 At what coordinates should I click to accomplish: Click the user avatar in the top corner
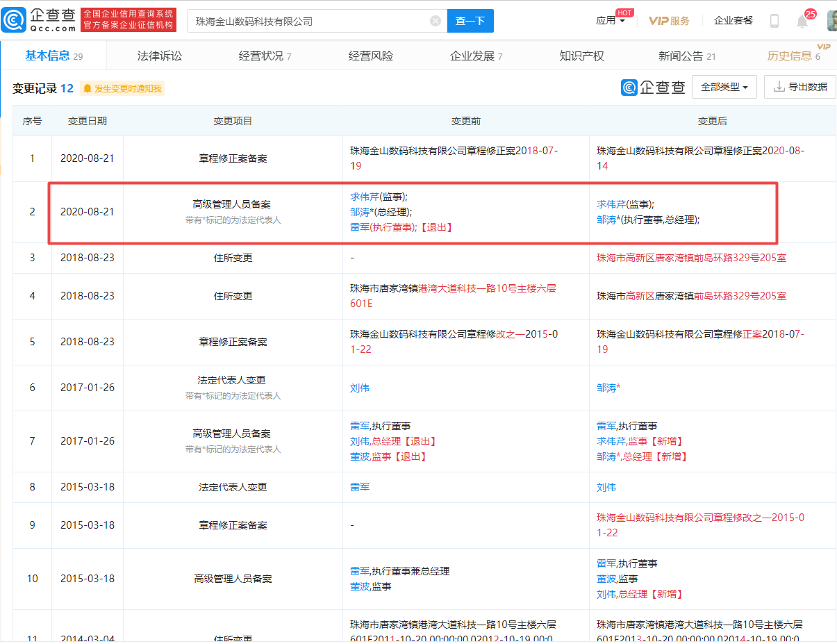[x=831, y=20]
